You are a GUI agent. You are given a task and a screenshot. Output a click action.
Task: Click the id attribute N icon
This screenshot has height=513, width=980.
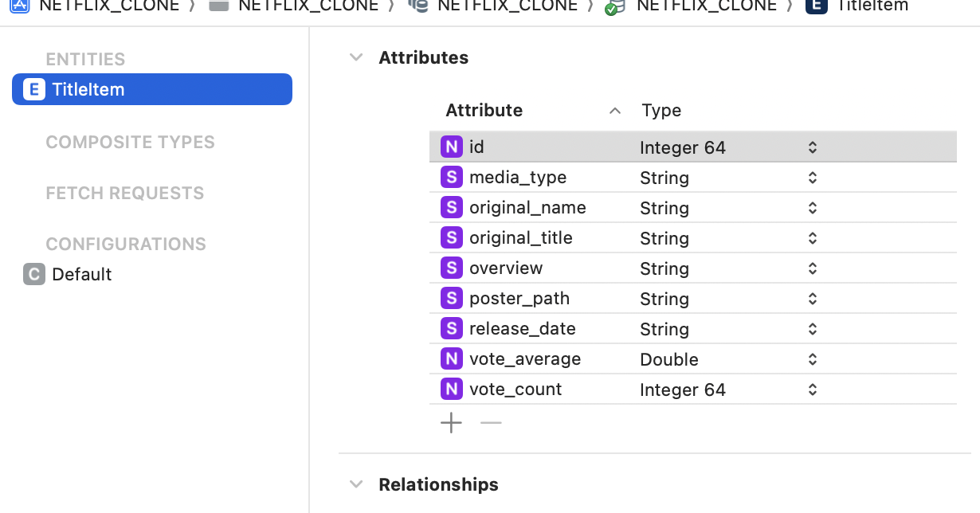coord(452,147)
